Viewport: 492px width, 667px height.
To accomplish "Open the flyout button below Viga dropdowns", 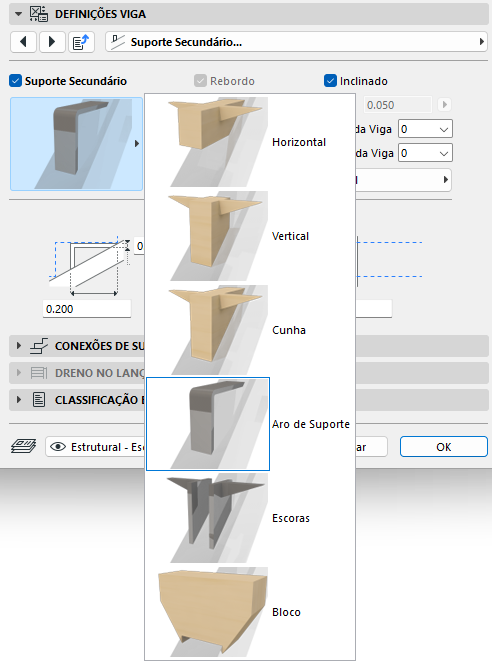I will point(403,180).
